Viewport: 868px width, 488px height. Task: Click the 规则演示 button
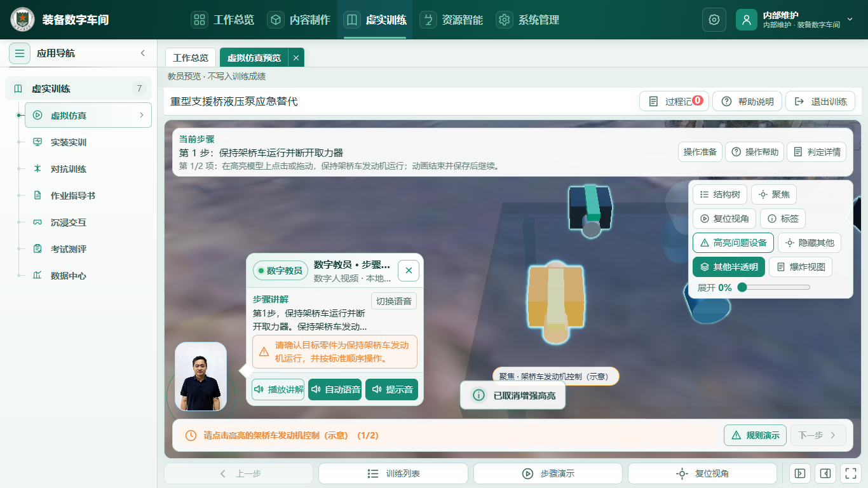point(756,435)
